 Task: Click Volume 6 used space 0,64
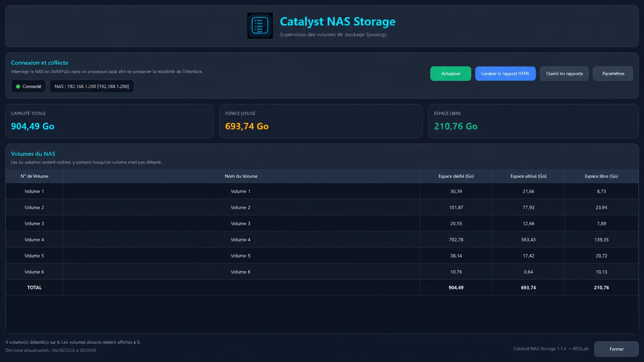pos(528,272)
